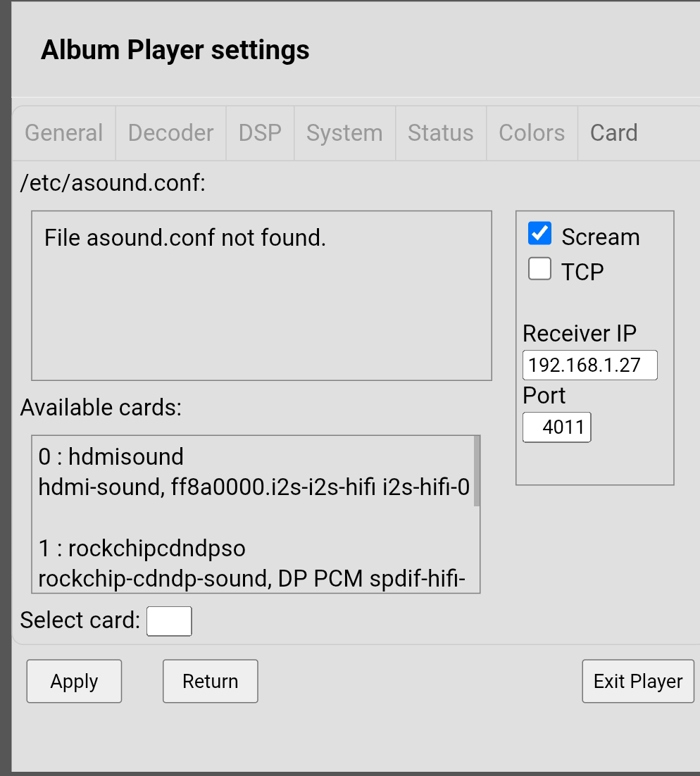Open the Colors tab
The image size is (700, 776).
(x=532, y=133)
